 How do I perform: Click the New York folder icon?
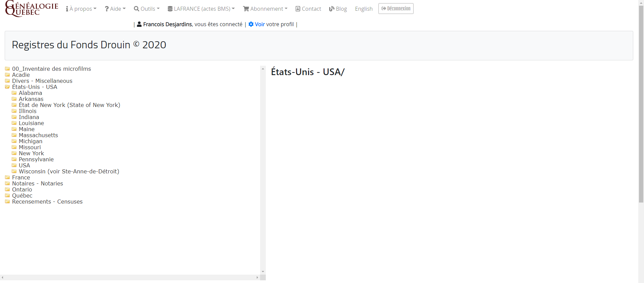(14, 153)
